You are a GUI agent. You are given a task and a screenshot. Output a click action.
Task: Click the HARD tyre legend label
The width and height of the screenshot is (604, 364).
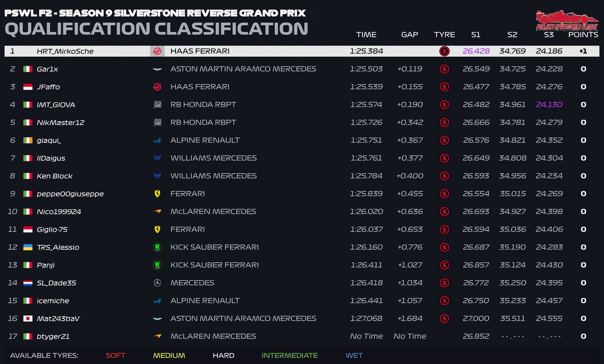(x=223, y=355)
